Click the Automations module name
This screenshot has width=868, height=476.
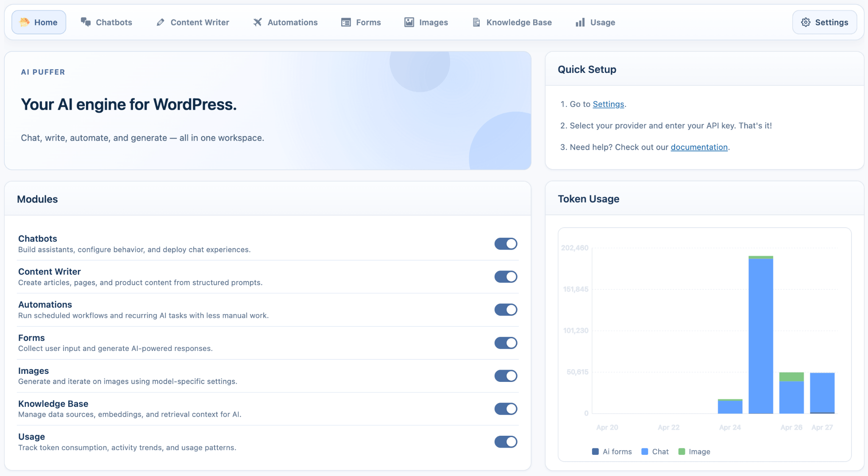click(x=45, y=305)
